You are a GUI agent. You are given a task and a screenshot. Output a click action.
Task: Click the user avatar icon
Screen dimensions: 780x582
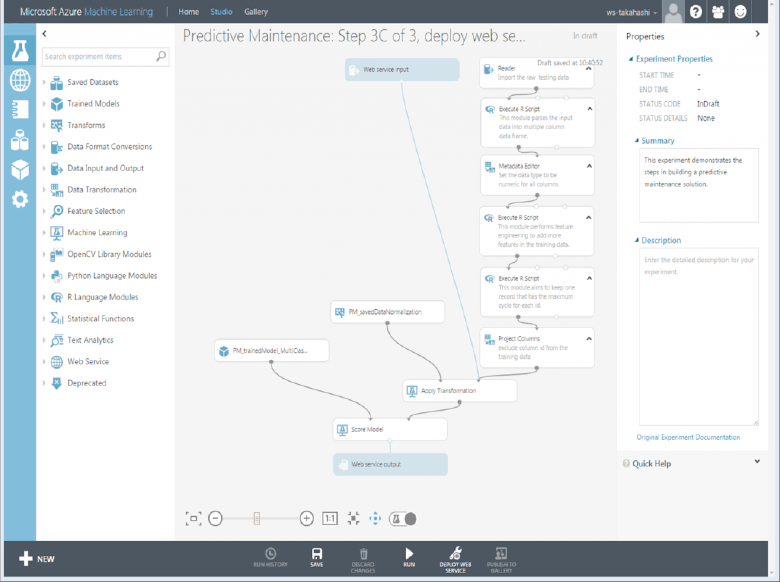coord(673,11)
